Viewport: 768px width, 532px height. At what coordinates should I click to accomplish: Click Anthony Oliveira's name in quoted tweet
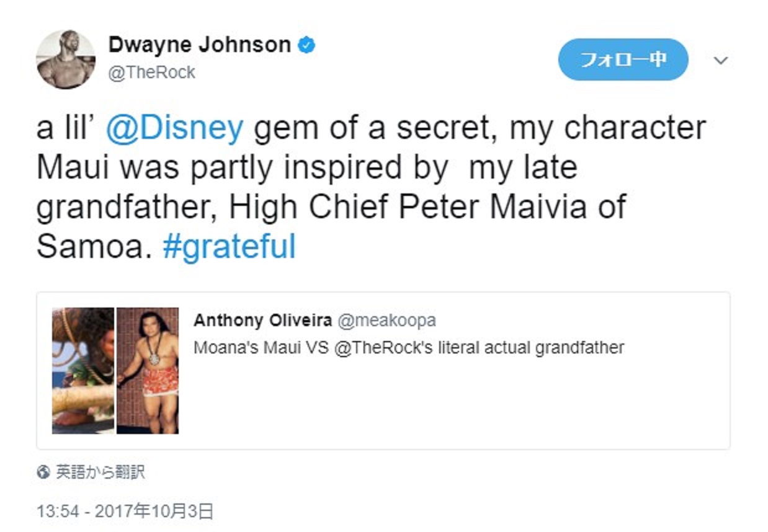coord(262,321)
